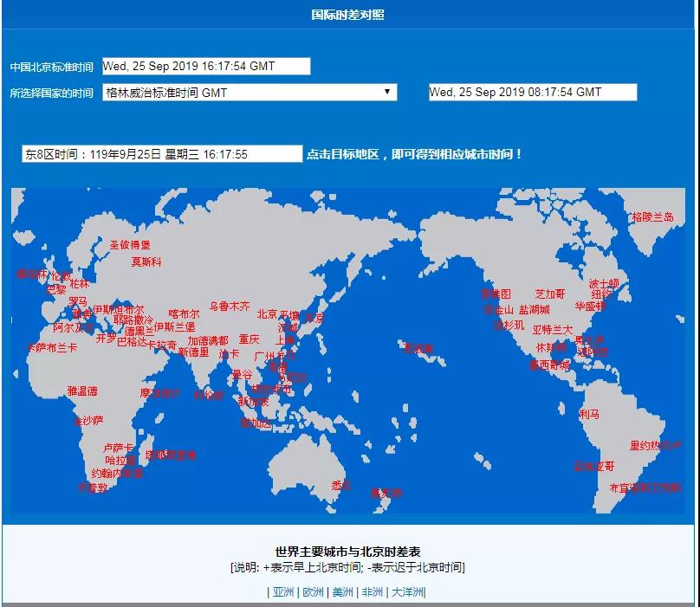Select 盐湖城 city label
The height and width of the screenshot is (607, 700).
pyautogui.click(x=534, y=309)
